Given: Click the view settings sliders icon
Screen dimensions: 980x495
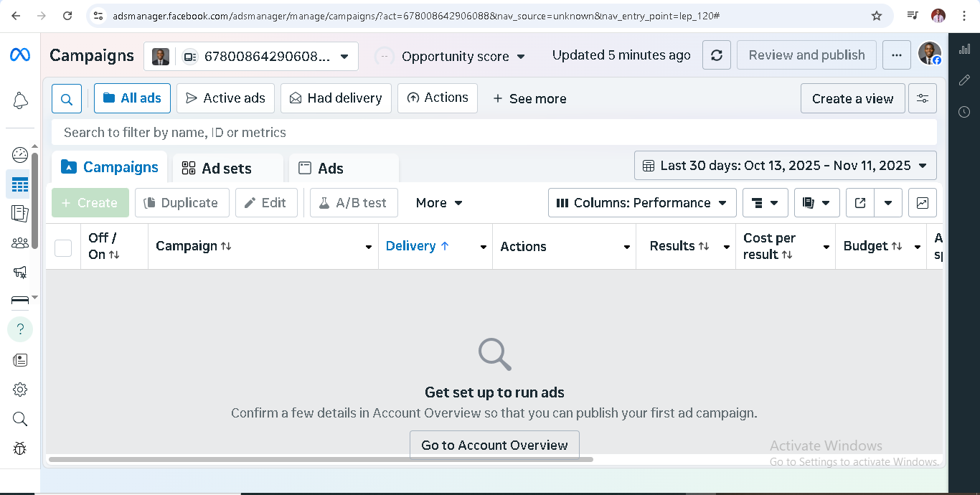Looking at the screenshot, I should (x=922, y=99).
